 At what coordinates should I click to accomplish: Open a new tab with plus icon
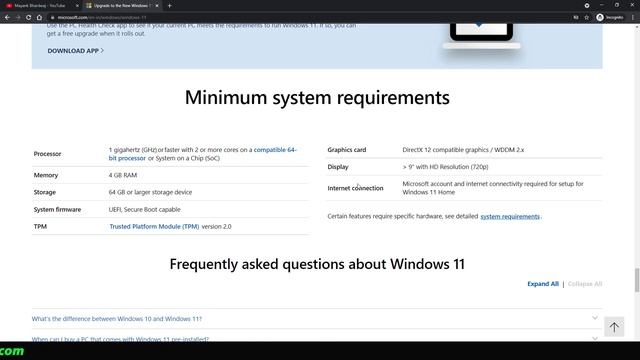(x=169, y=6)
